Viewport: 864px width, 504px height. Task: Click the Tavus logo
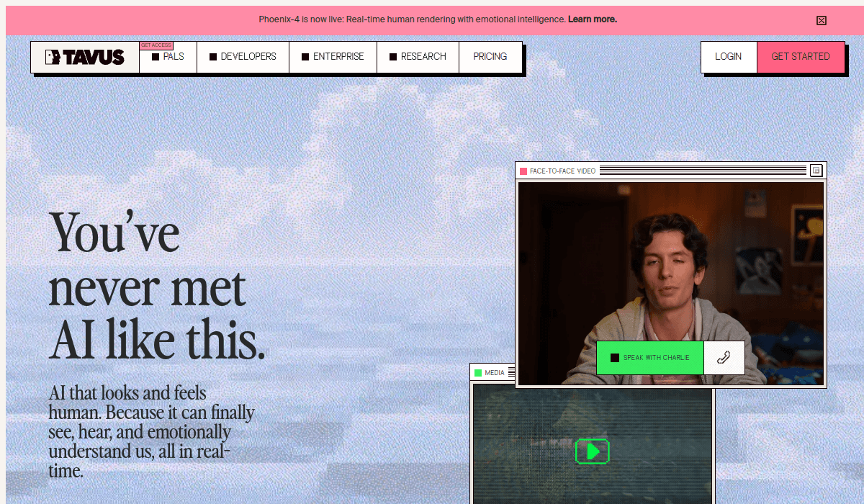point(85,57)
